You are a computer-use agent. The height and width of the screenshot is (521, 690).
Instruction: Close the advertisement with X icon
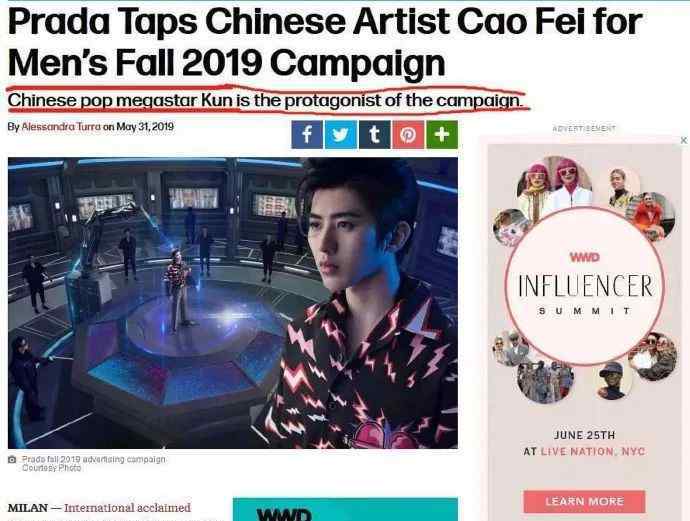(683, 140)
